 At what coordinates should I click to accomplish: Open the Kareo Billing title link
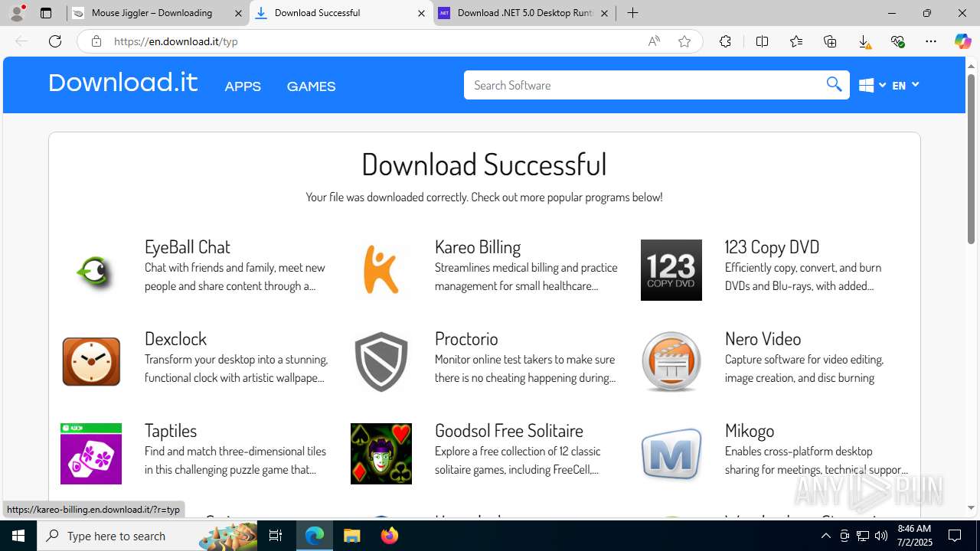coord(478,246)
